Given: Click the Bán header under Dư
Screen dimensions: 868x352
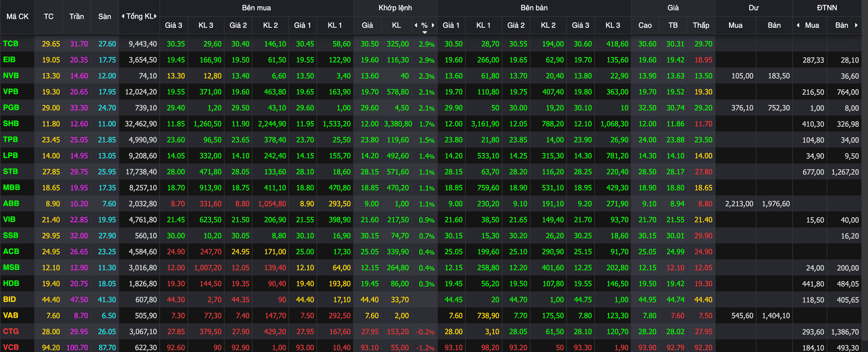Looking at the screenshot, I should coord(774,25).
